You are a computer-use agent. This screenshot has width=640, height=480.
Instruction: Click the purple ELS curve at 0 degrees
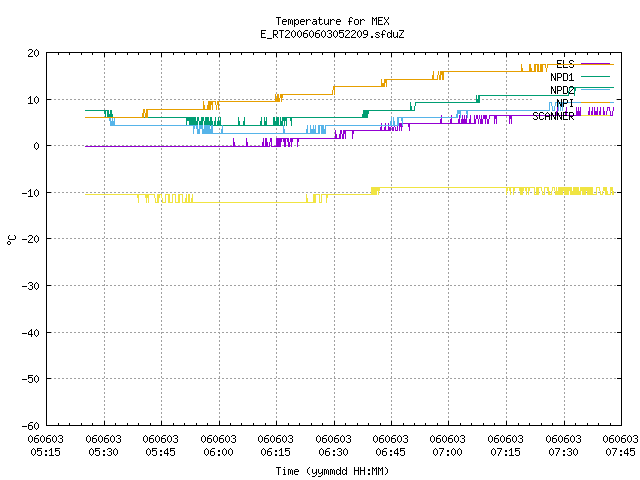159,146
